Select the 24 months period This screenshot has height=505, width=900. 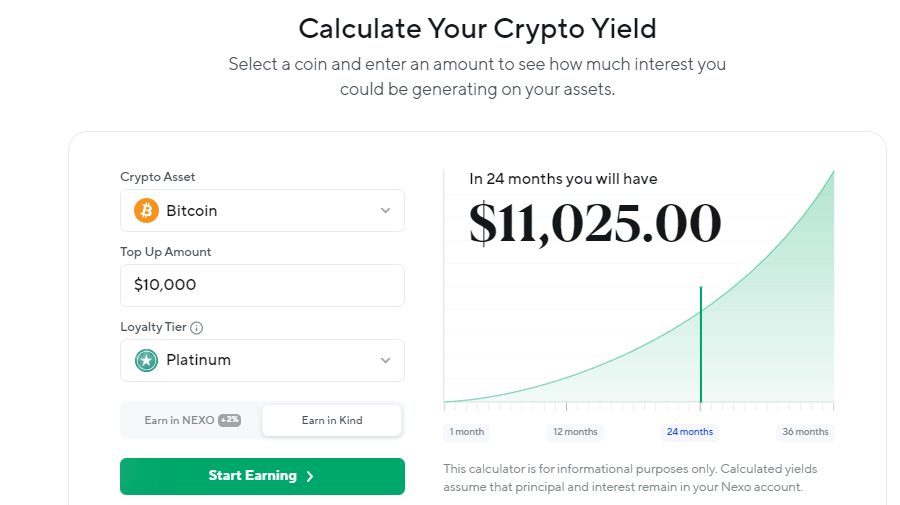(x=689, y=432)
